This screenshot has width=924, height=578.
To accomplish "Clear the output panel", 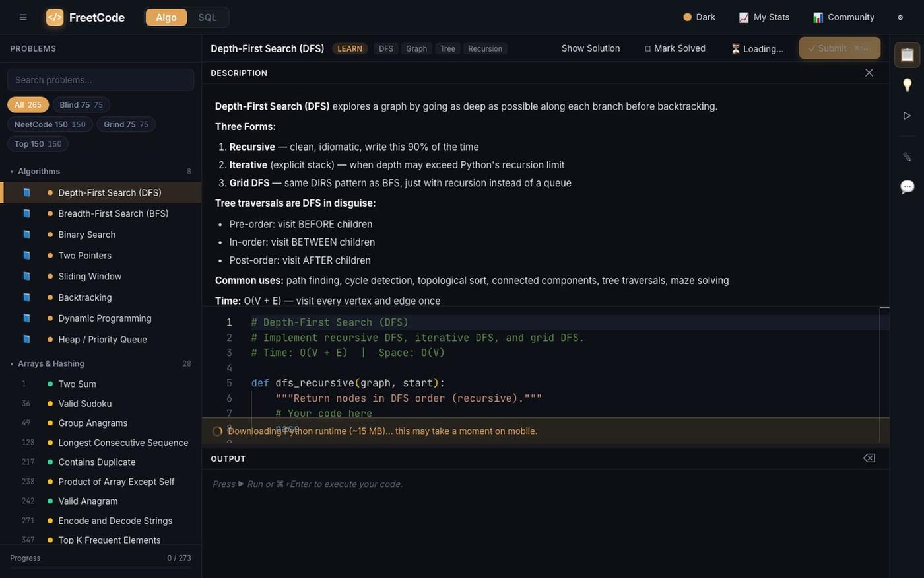I will (x=869, y=458).
